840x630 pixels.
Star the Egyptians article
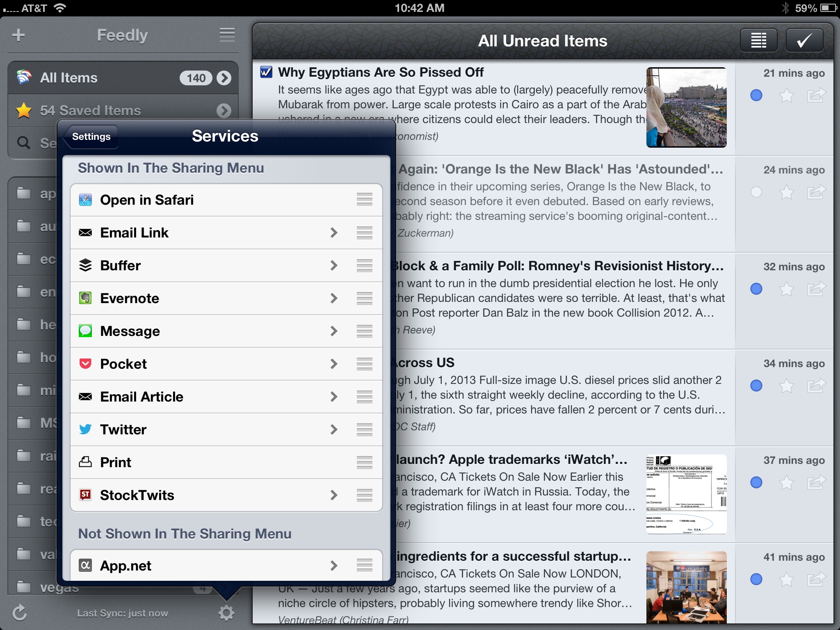pos(786,96)
